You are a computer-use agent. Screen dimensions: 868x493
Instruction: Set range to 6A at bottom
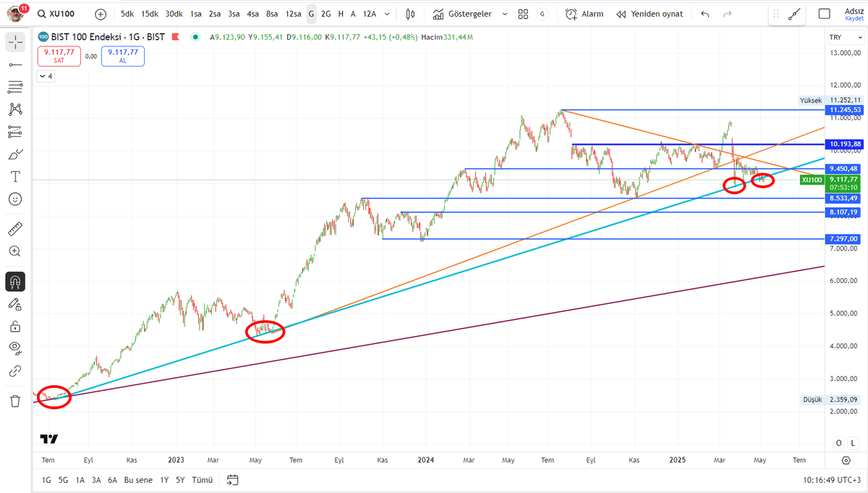click(112, 479)
